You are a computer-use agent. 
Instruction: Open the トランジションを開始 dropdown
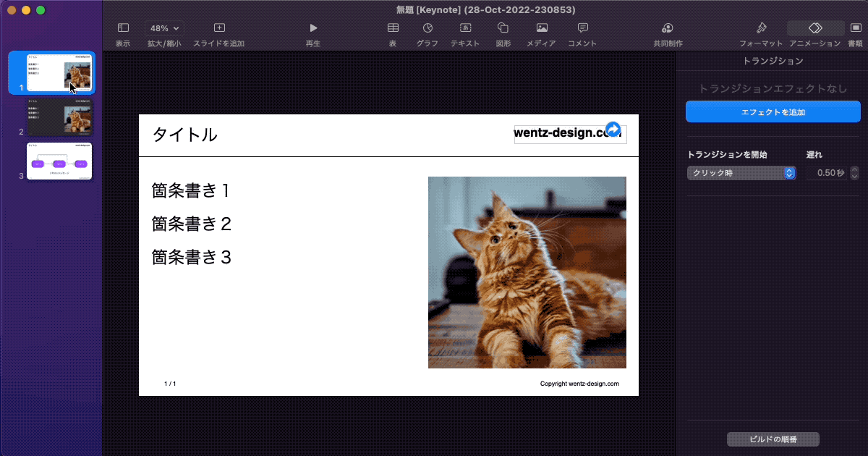pos(741,173)
